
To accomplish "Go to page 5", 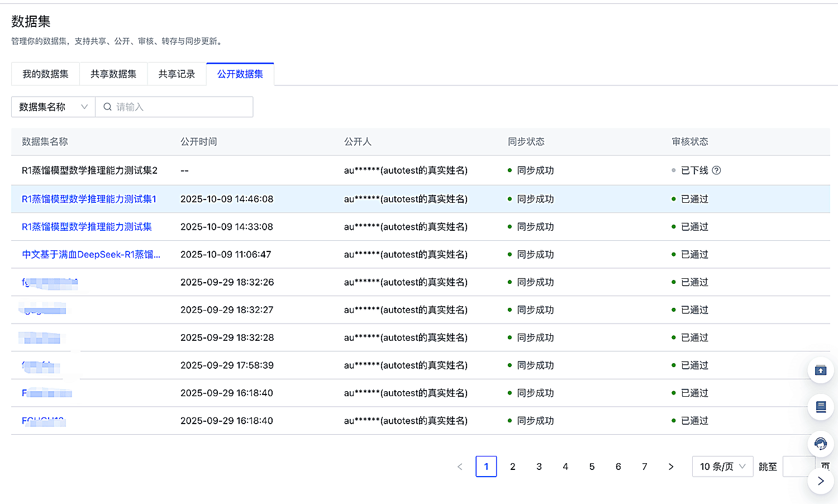I will point(592,467).
